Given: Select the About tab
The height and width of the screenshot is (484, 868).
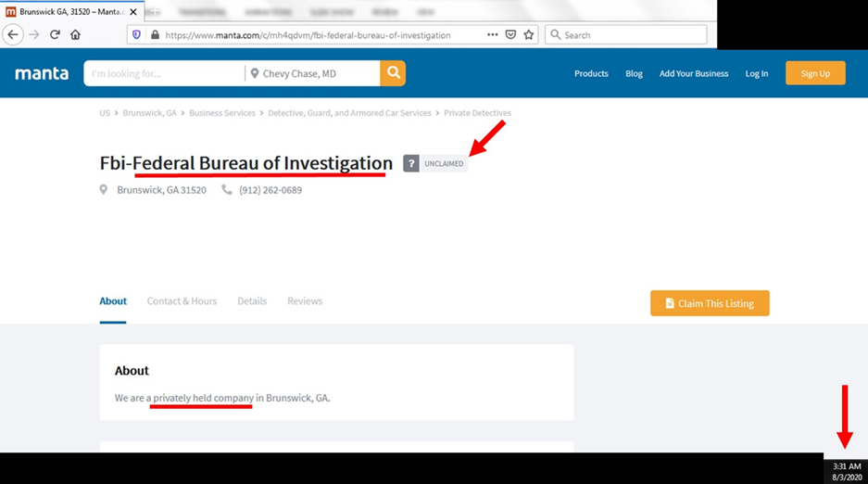Looking at the screenshot, I should click(113, 301).
